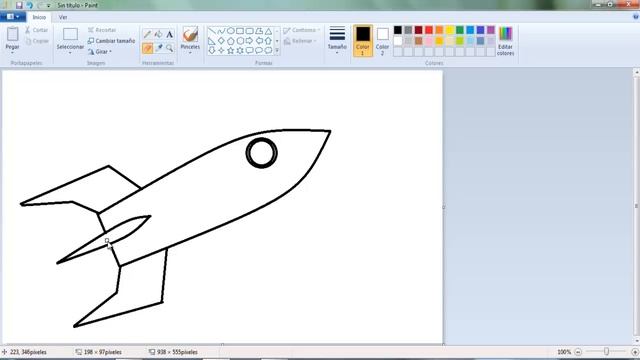
Task: Click the zoom slider handle
Action: (607, 351)
